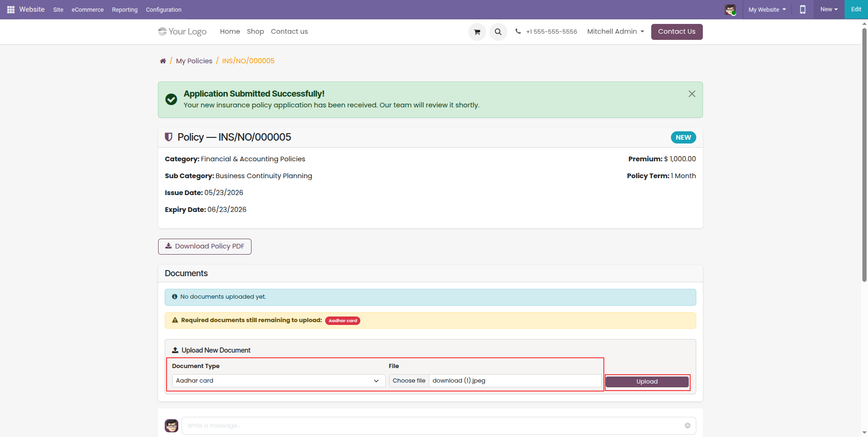Image resolution: width=868 pixels, height=437 pixels.
Task: Click the Expiry Date 06/23/2026 text
Action: pyautogui.click(x=206, y=210)
